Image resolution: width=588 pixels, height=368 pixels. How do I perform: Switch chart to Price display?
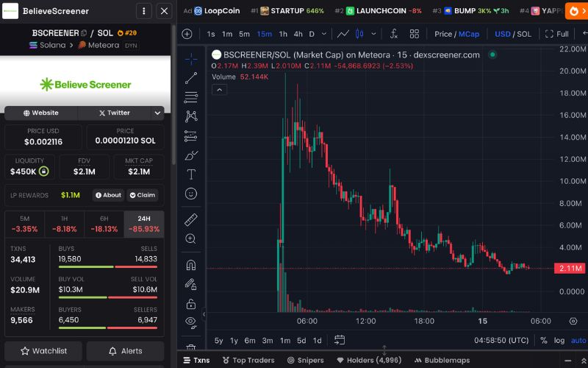click(x=443, y=34)
